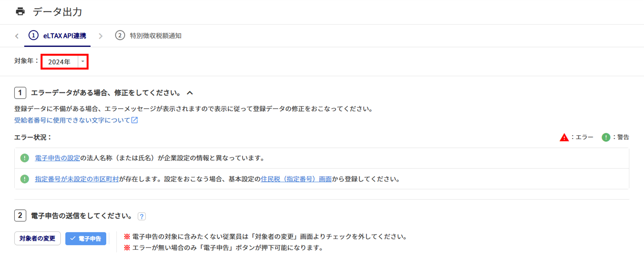Collapse section 1 with the up chevron
644x256 pixels.
[190, 93]
